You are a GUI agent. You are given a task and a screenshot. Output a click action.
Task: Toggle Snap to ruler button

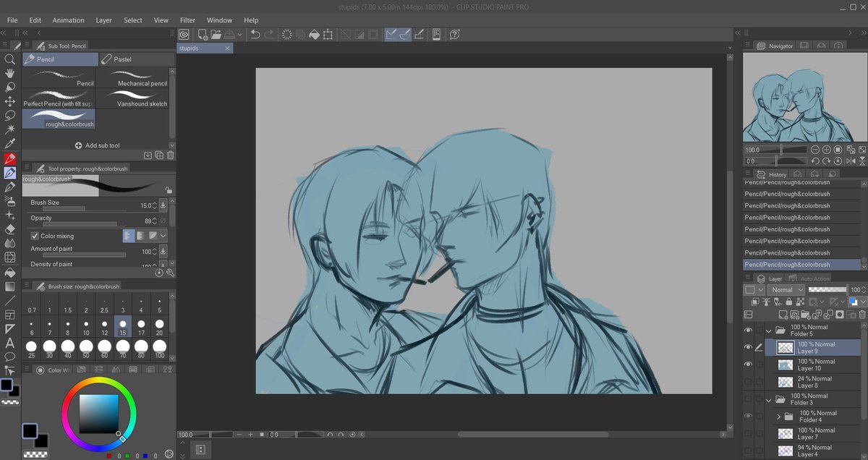391,34
